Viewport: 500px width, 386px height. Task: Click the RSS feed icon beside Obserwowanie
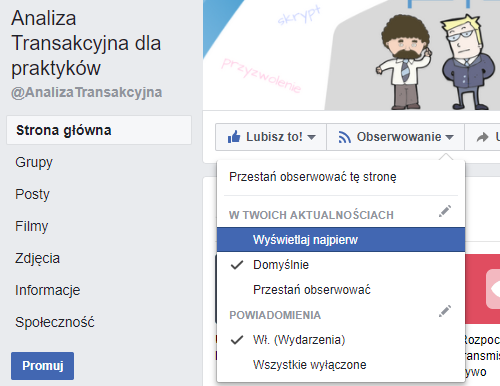click(x=345, y=137)
